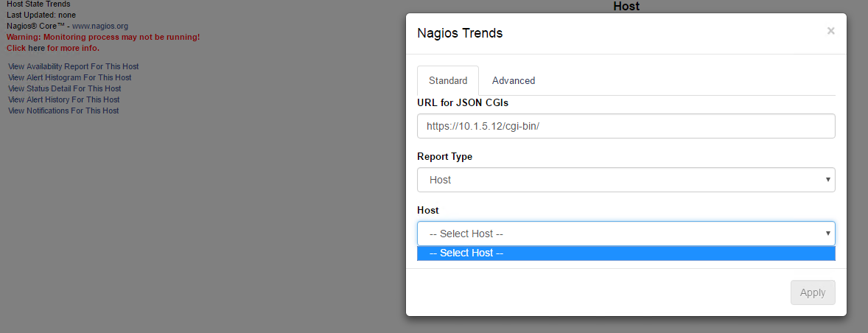Open the www.nagios.org link

(100, 26)
